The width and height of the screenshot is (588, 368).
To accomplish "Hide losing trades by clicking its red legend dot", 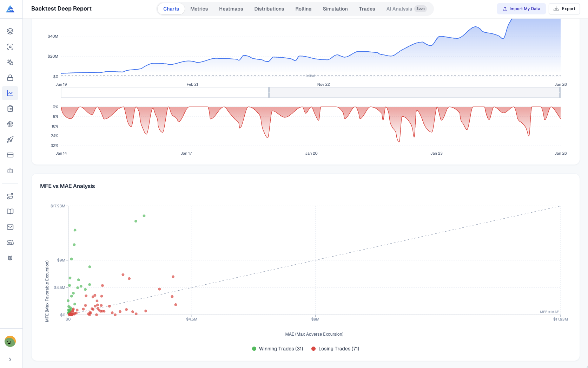I will [313, 349].
